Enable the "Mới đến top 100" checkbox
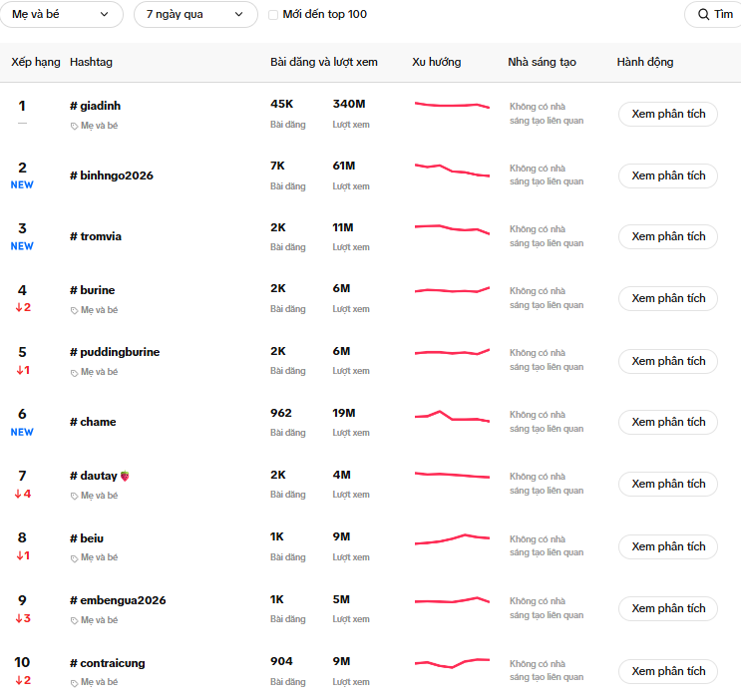Image resolution: width=741 pixels, height=700 pixels. (x=274, y=15)
